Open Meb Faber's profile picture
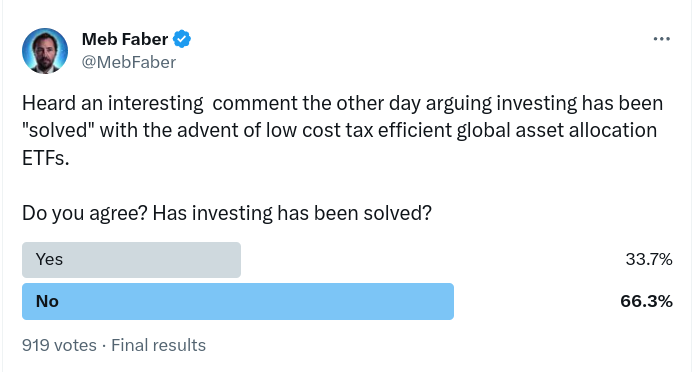Viewport: 695px width, 372px height. 45,51
